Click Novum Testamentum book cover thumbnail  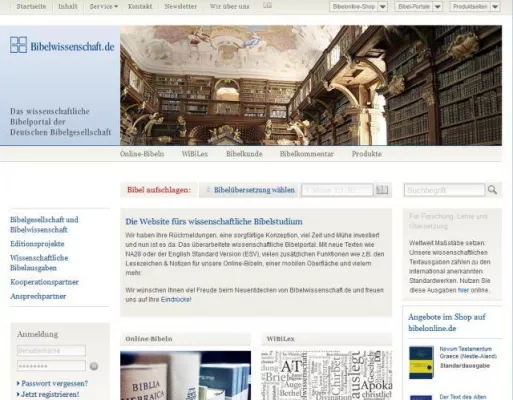(x=421, y=362)
